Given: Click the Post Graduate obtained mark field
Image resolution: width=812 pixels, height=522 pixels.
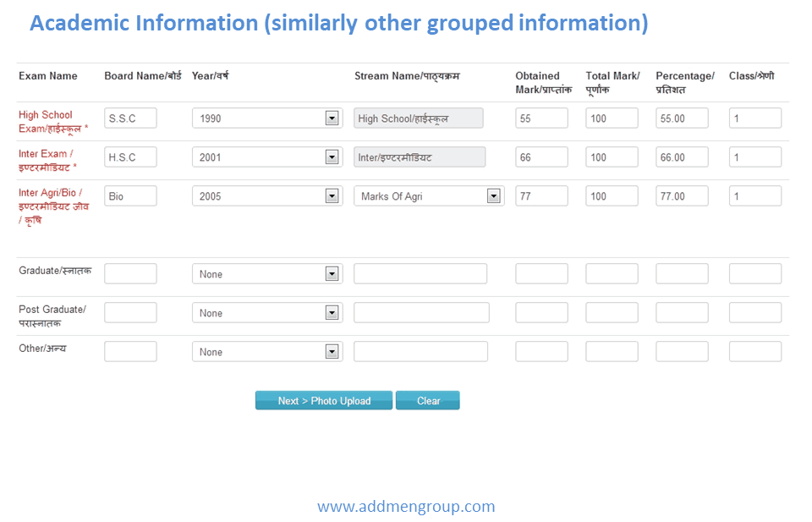Looking at the screenshot, I should (541, 313).
